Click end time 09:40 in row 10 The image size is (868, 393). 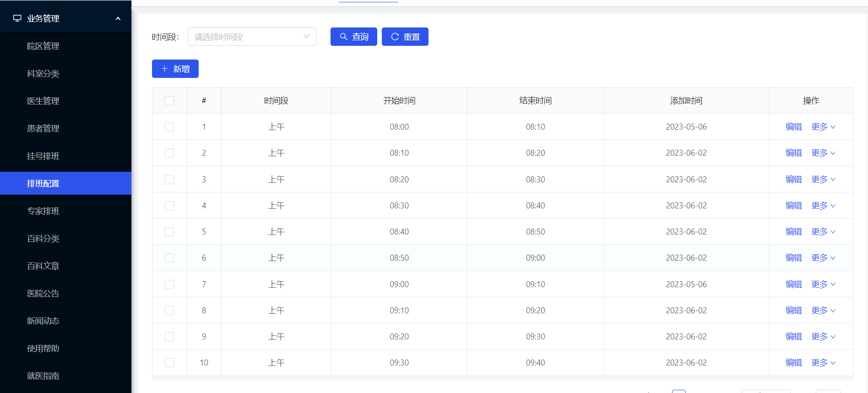536,363
